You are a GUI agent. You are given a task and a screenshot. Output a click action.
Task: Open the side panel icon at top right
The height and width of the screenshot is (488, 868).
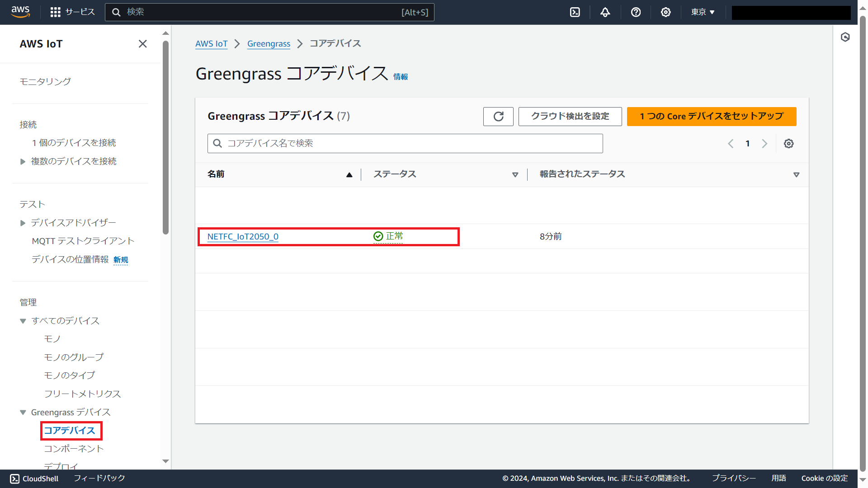click(x=845, y=38)
